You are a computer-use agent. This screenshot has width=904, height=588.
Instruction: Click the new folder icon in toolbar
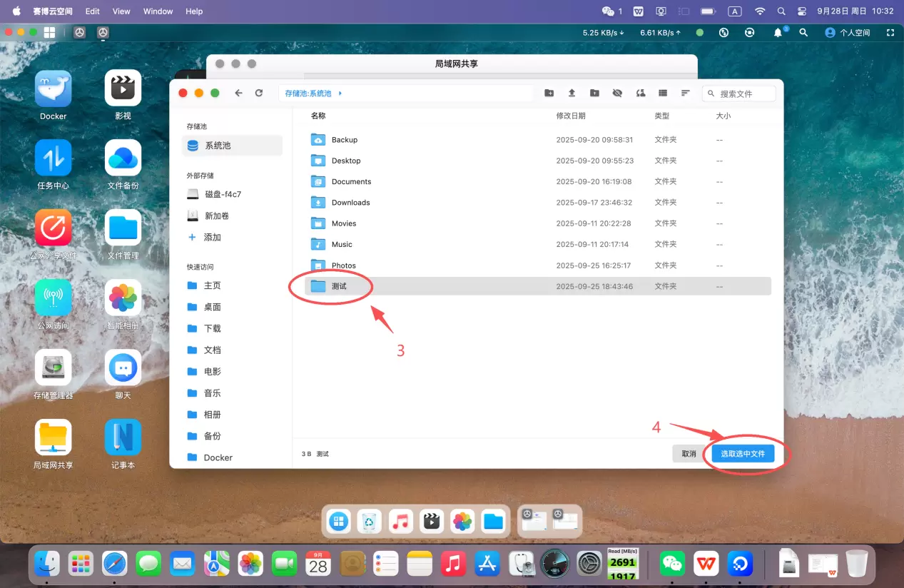tap(549, 93)
